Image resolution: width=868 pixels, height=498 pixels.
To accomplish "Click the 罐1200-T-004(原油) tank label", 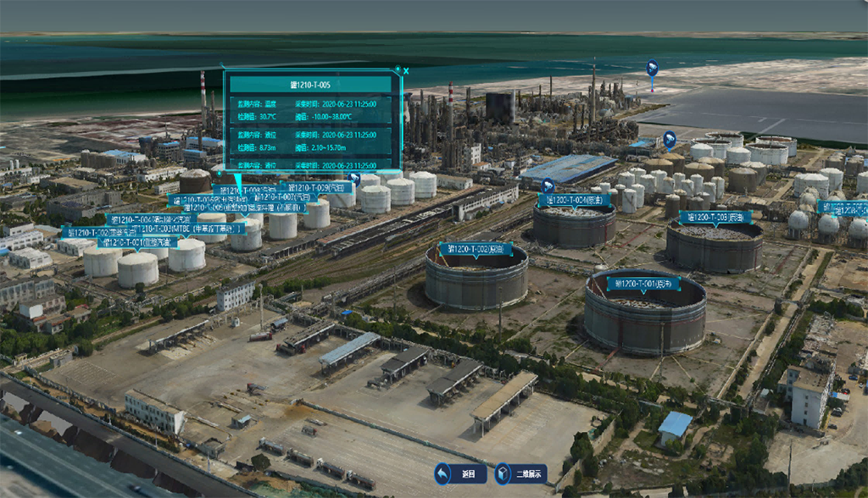I will pos(574,200).
